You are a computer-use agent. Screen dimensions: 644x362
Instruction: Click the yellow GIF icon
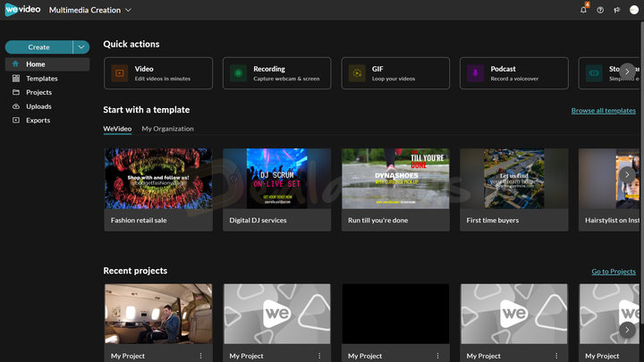coord(357,73)
